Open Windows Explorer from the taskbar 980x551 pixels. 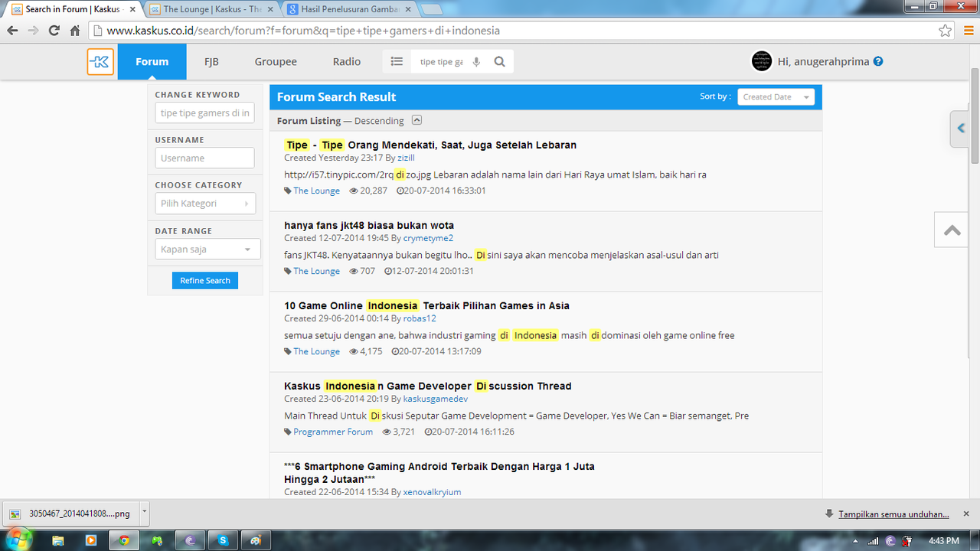(x=57, y=540)
